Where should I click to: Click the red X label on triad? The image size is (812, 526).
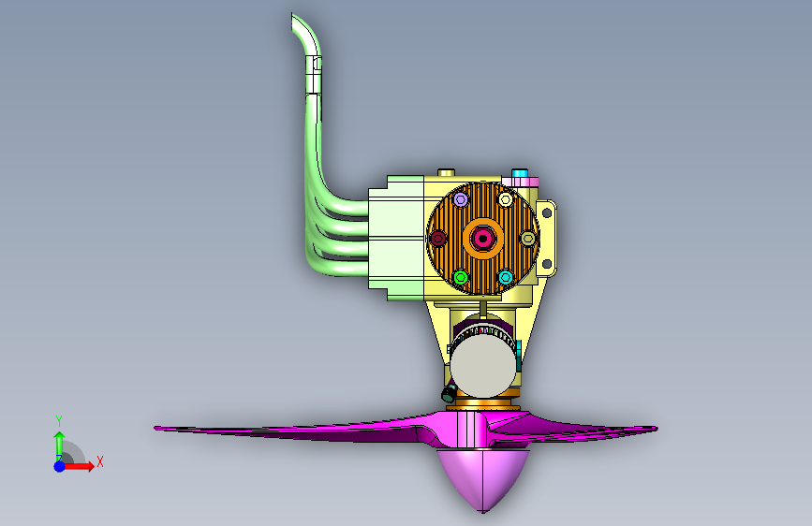tap(100, 461)
